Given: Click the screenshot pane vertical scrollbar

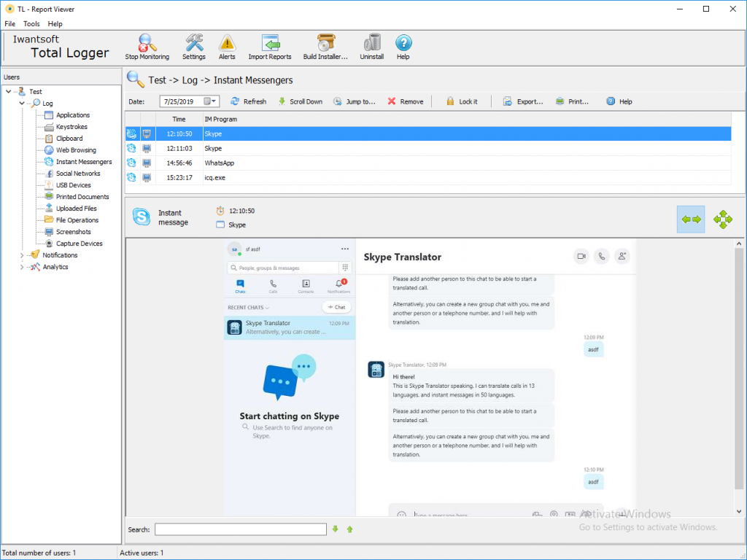Looking at the screenshot, I should 739,365.
